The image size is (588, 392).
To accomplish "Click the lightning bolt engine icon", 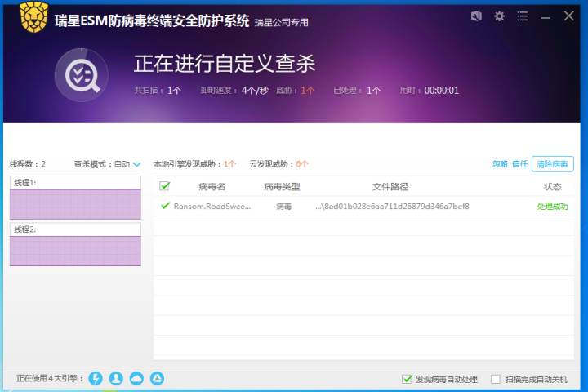I will tap(96, 378).
